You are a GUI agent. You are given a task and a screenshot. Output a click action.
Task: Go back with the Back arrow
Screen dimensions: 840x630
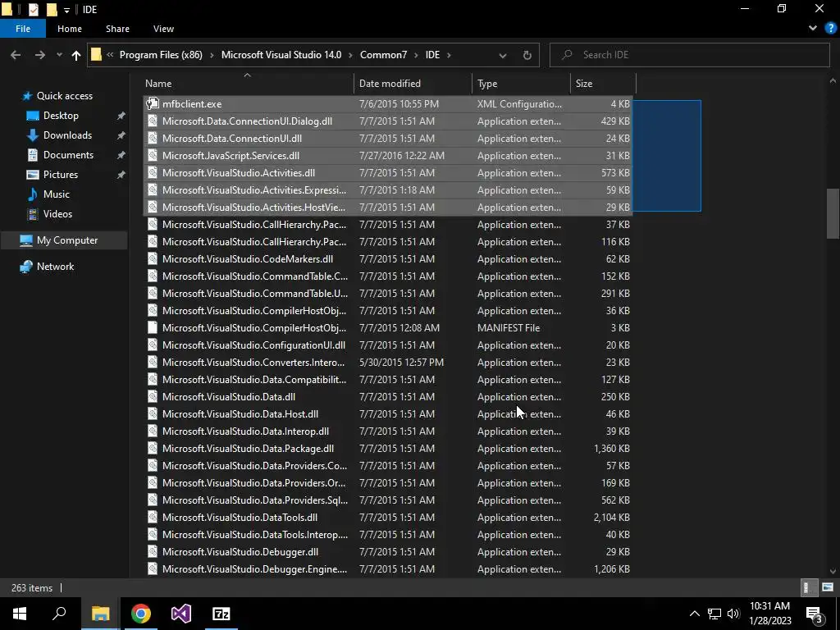pyautogui.click(x=16, y=55)
